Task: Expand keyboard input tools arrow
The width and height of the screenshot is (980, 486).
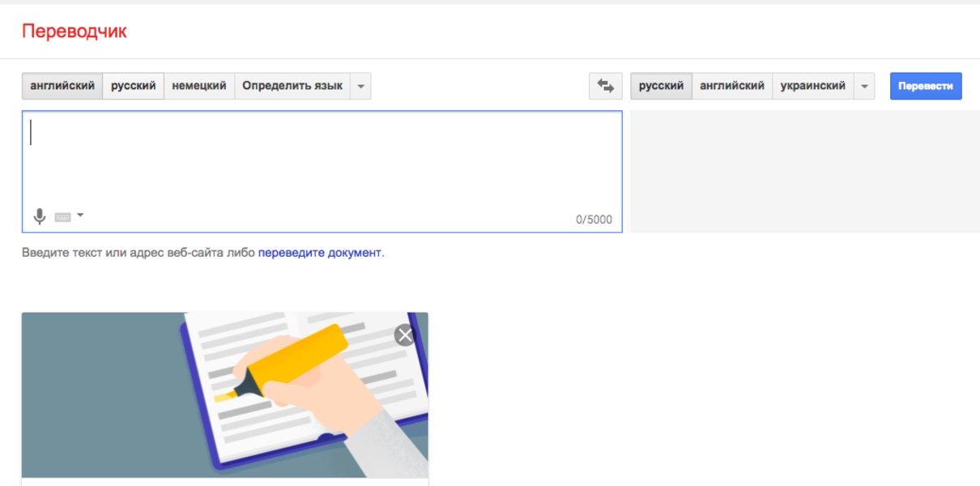Action: pyautogui.click(x=80, y=215)
